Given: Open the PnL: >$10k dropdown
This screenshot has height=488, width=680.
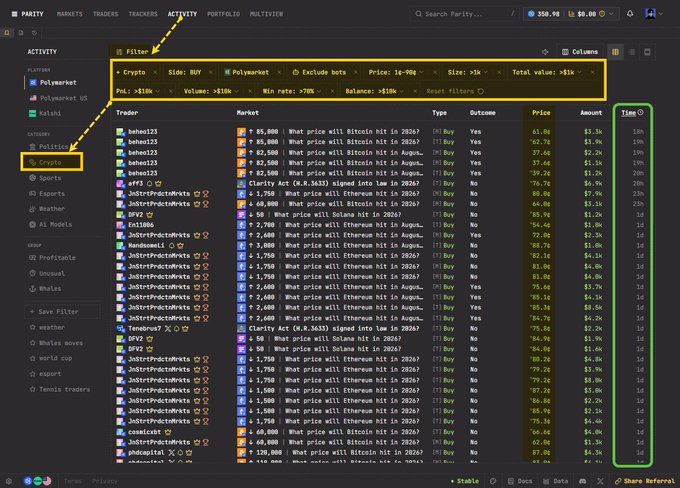Looking at the screenshot, I should (138, 91).
